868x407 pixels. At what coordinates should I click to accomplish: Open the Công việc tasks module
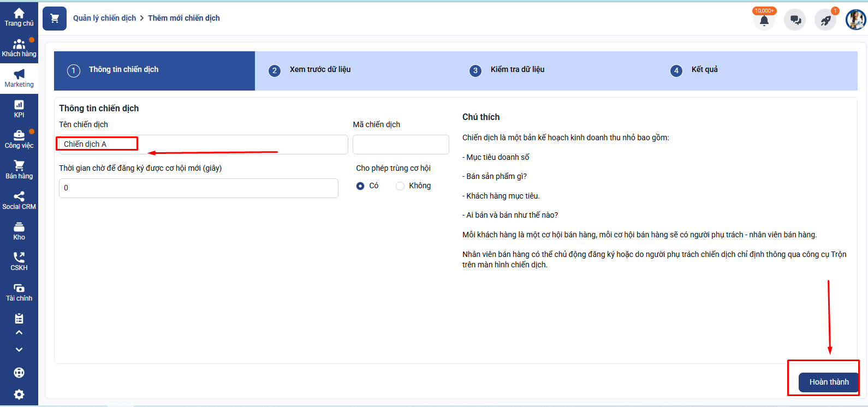tap(19, 139)
